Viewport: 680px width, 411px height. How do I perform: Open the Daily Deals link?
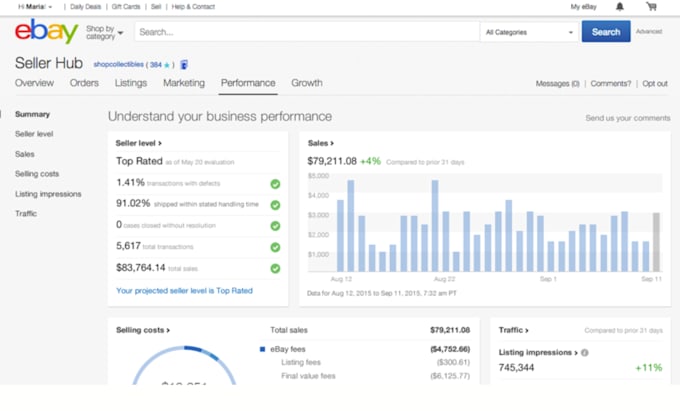[x=85, y=7]
